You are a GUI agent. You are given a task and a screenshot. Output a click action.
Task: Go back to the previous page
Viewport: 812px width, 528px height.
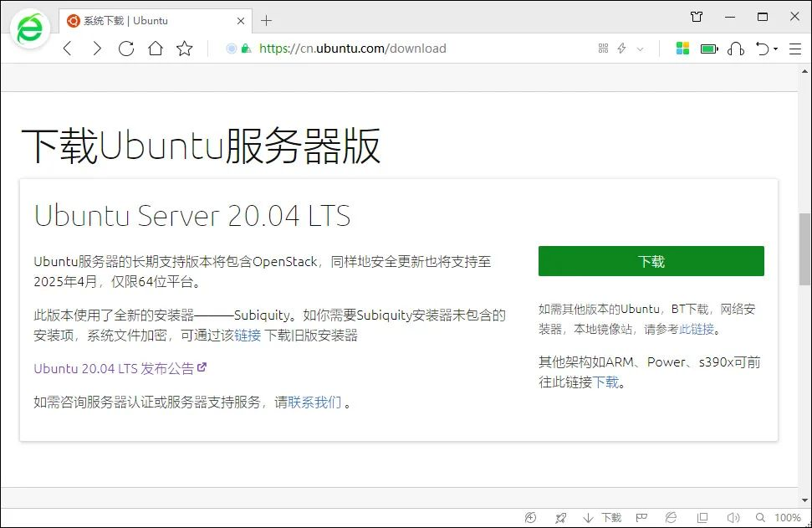tap(68, 49)
